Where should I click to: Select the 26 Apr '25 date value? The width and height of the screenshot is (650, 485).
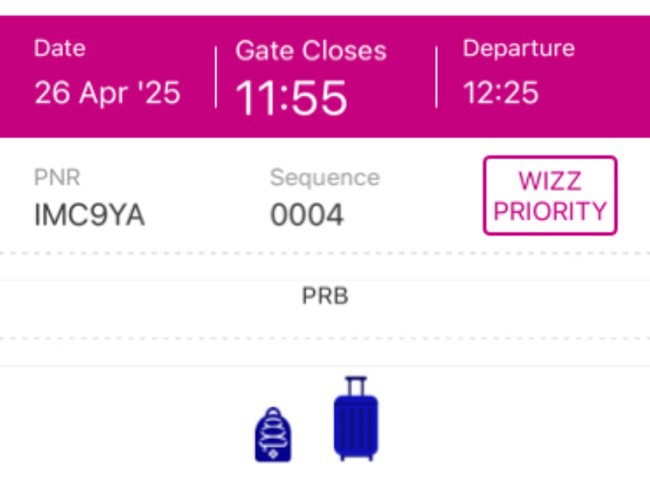click(107, 93)
